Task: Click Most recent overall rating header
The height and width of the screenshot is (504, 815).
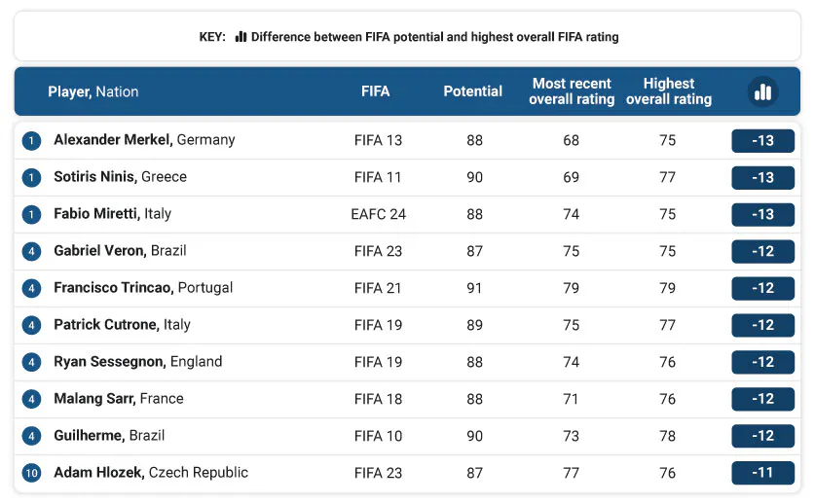Action: coord(572,91)
